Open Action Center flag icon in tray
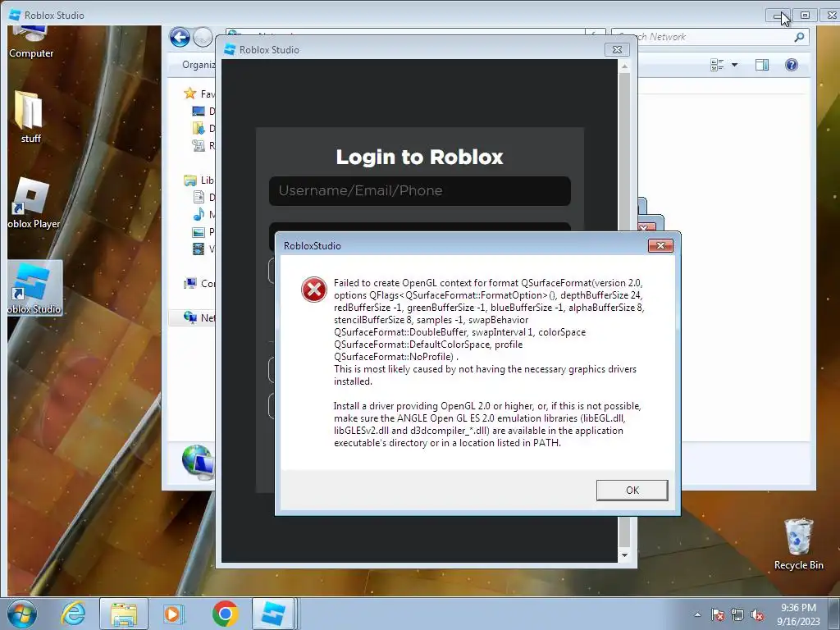This screenshot has height=630, width=840. pos(718,614)
